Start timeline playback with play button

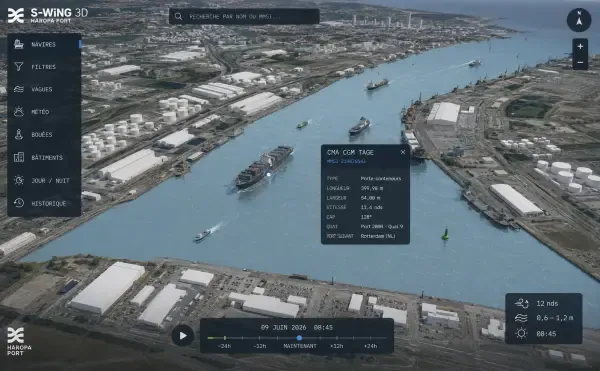(183, 336)
